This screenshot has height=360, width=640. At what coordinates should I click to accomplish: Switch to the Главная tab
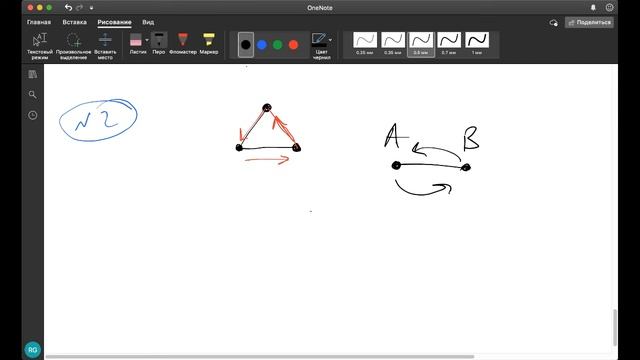[x=39, y=22]
